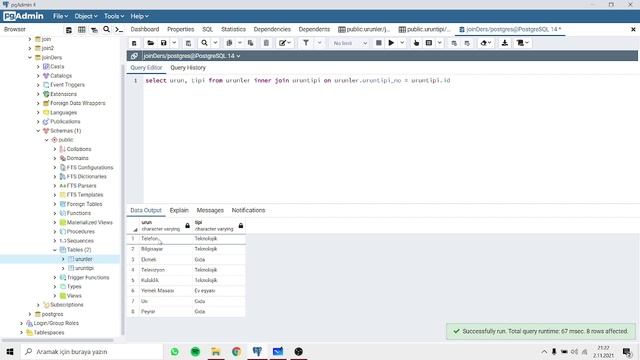Viewport: 640px width, 360px height.
Task: Click the Edit pencil icon
Action: (282, 43)
